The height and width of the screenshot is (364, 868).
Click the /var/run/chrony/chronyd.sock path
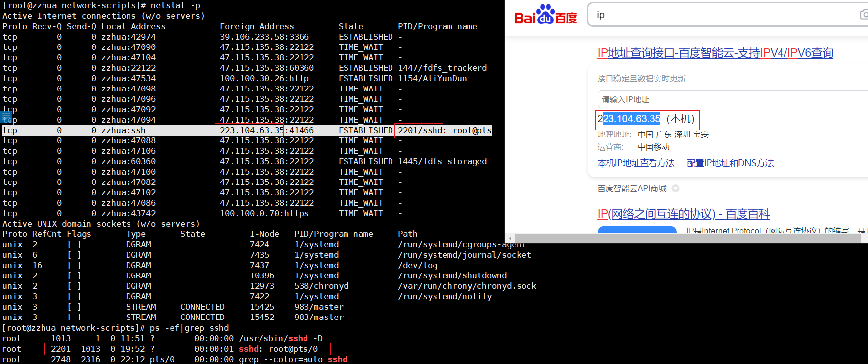(467, 286)
